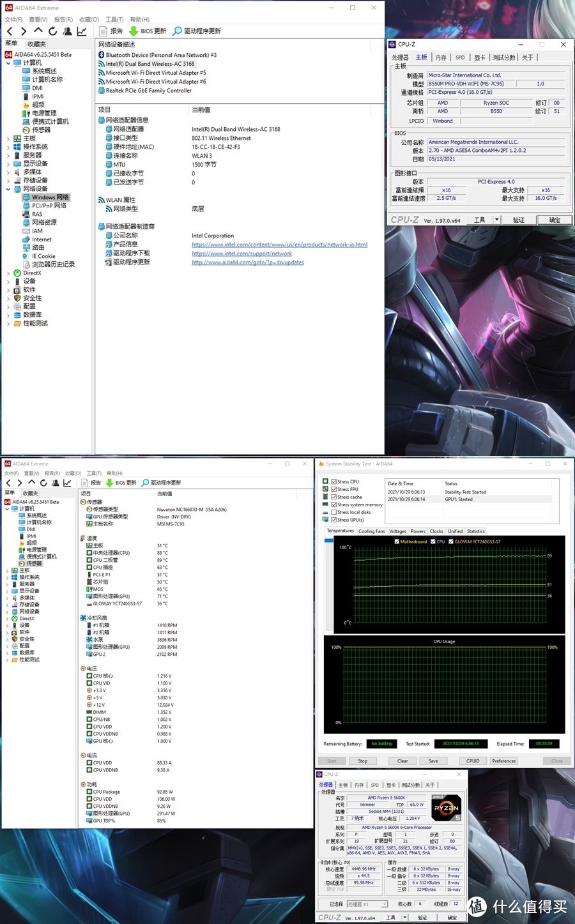Click the blue slider left of temperature graph
The height and width of the screenshot is (924, 575).
coord(329,541)
